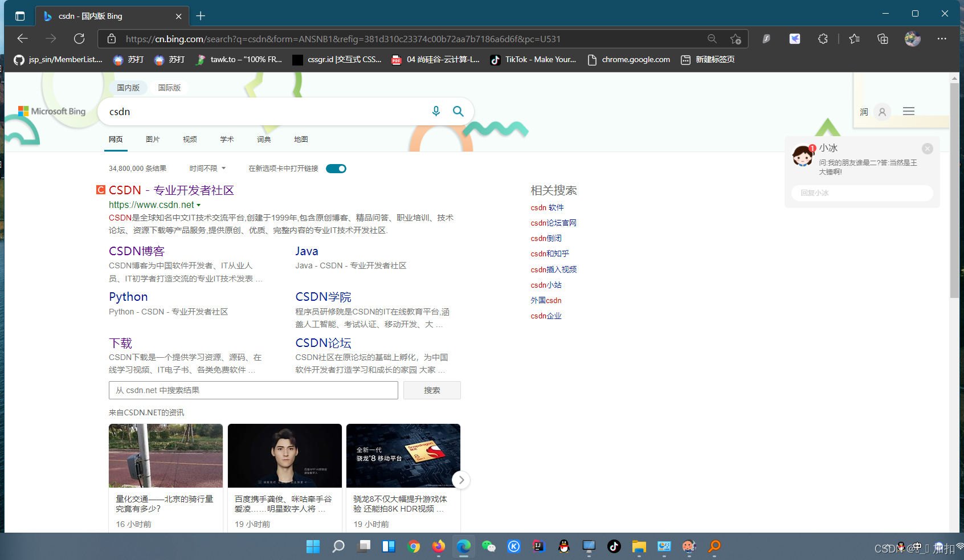Open related search csdn论坛官网
The image size is (964, 560).
(553, 223)
